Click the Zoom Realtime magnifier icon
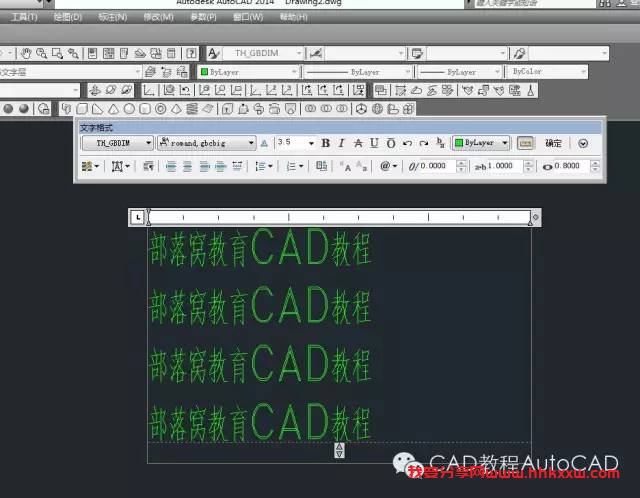 coord(41,53)
